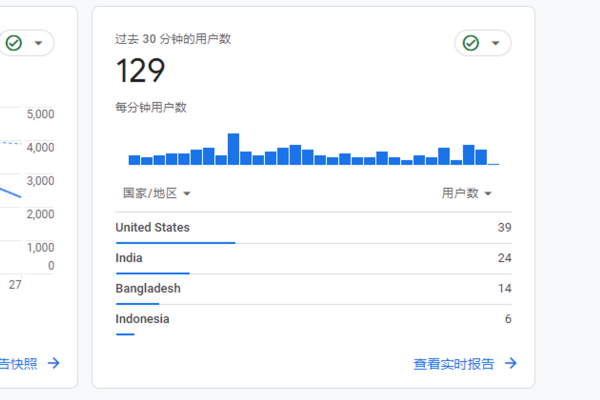Select the India row
Screen dimensions: 600x400
(x=313, y=259)
